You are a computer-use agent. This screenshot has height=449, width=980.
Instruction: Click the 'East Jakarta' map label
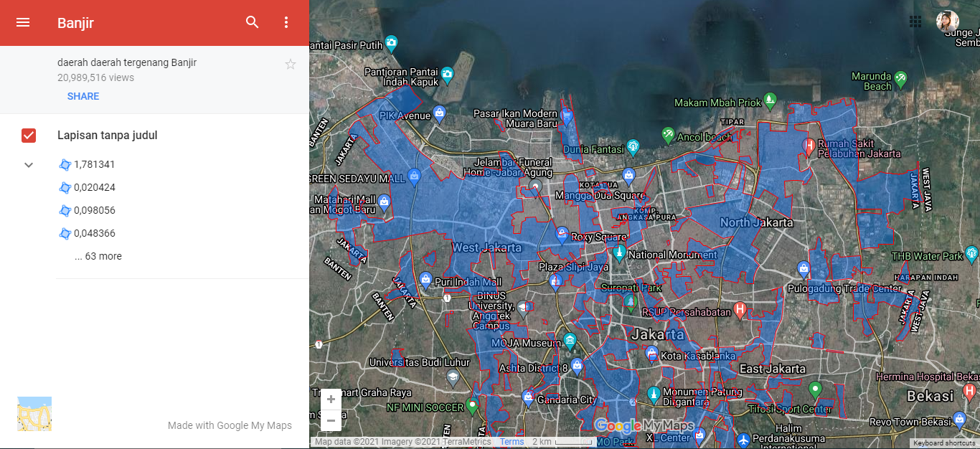point(772,369)
